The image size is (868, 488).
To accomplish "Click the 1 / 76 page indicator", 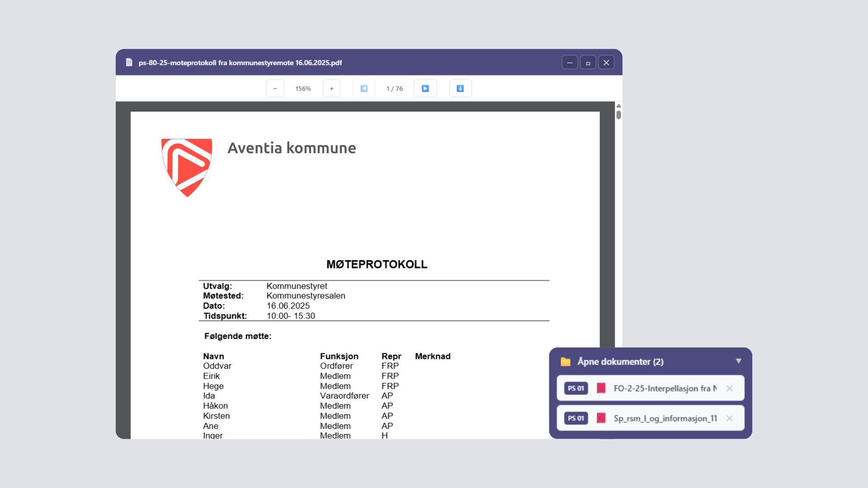I will pos(394,89).
